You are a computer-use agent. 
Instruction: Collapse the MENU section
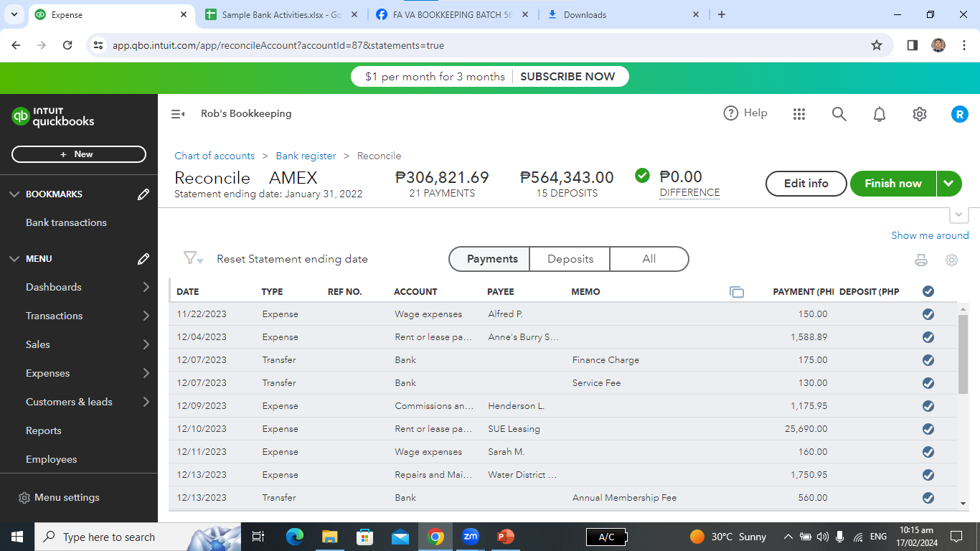click(x=14, y=259)
